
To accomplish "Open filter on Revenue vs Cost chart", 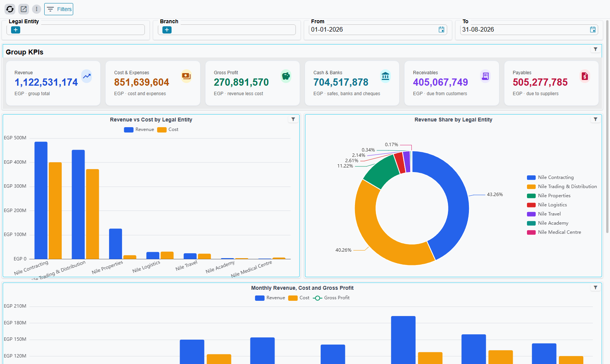I will coord(293,119).
